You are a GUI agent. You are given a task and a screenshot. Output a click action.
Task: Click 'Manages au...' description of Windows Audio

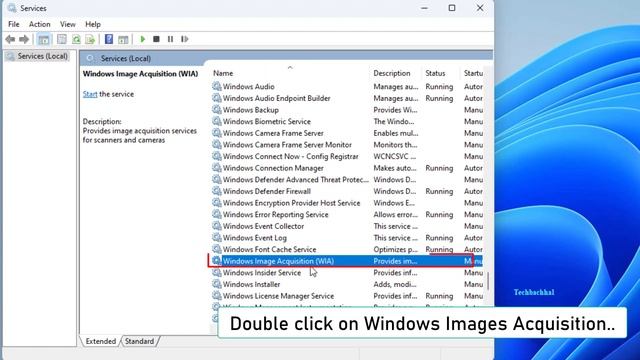[396, 87]
